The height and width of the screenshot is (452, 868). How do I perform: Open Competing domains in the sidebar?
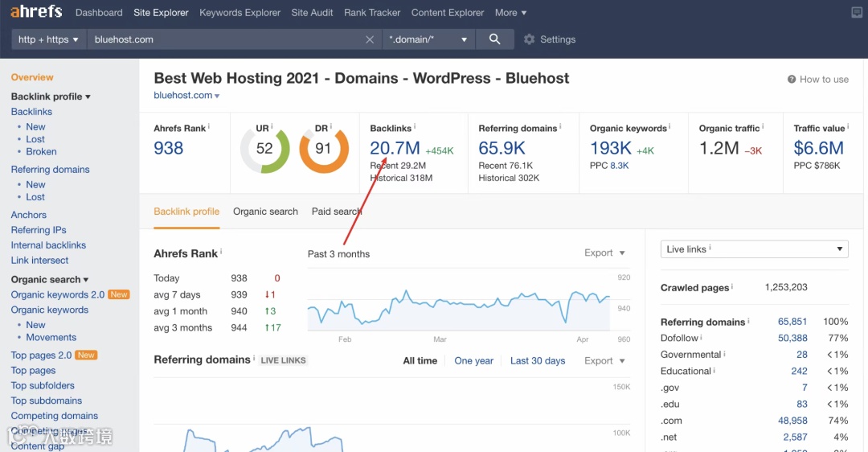tap(55, 416)
